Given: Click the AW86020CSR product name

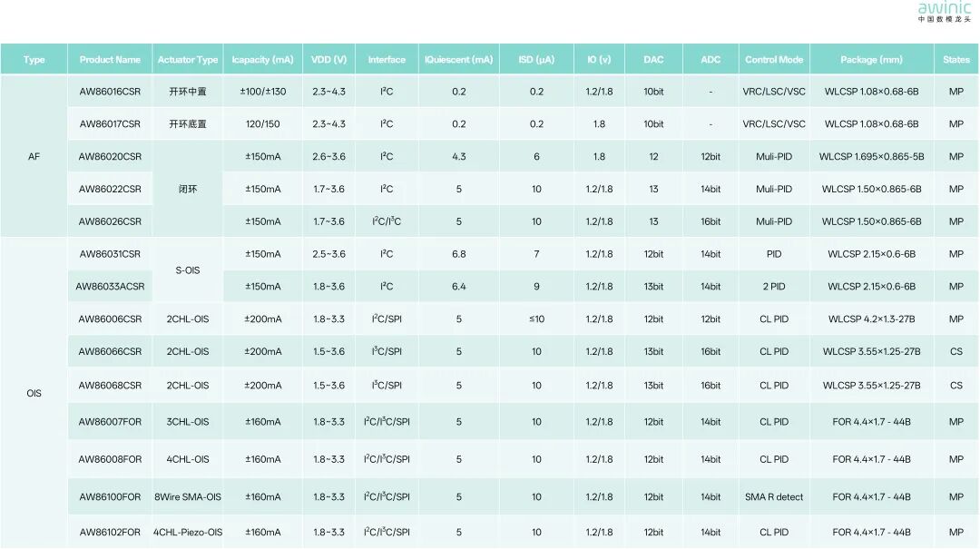Looking at the screenshot, I should tap(110, 156).
